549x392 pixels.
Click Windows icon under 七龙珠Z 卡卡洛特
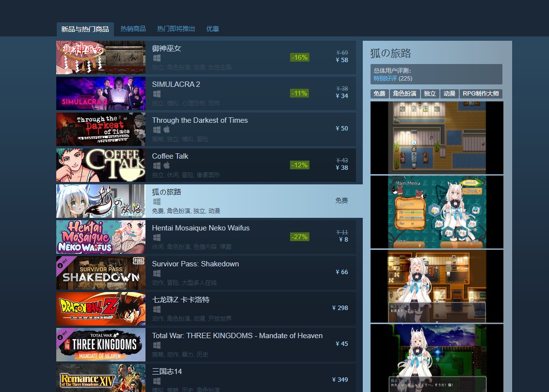[x=157, y=309]
